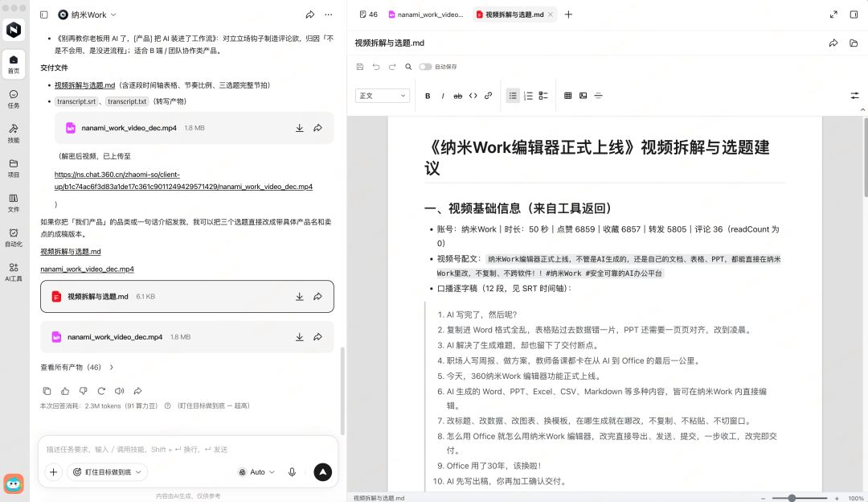Open the 盯住目标做到底 mode dropdown
The height and width of the screenshot is (502, 868).
108,472
